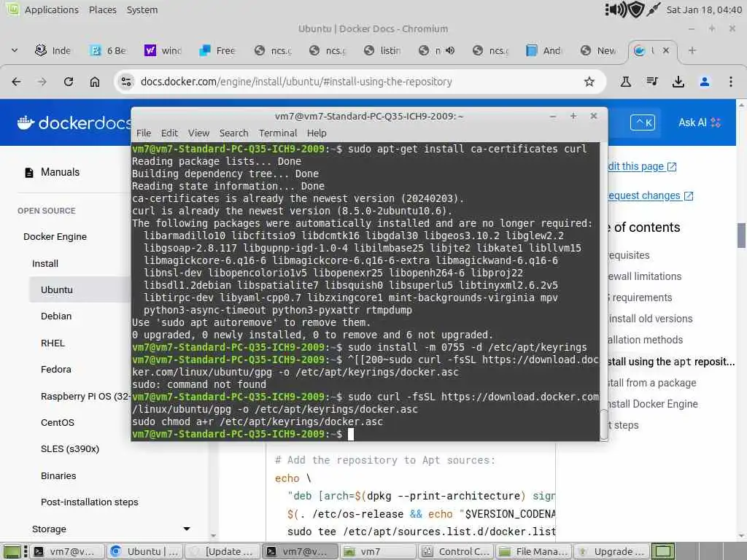Select Binaries in the sidebar
The image size is (747, 560).
(x=58, y=475)
